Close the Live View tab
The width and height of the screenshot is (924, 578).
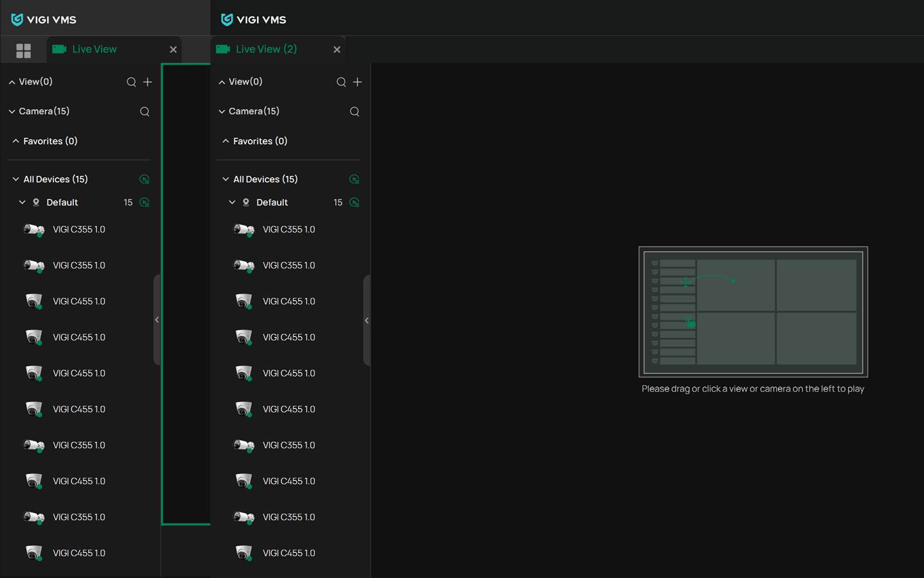(173, 49)
